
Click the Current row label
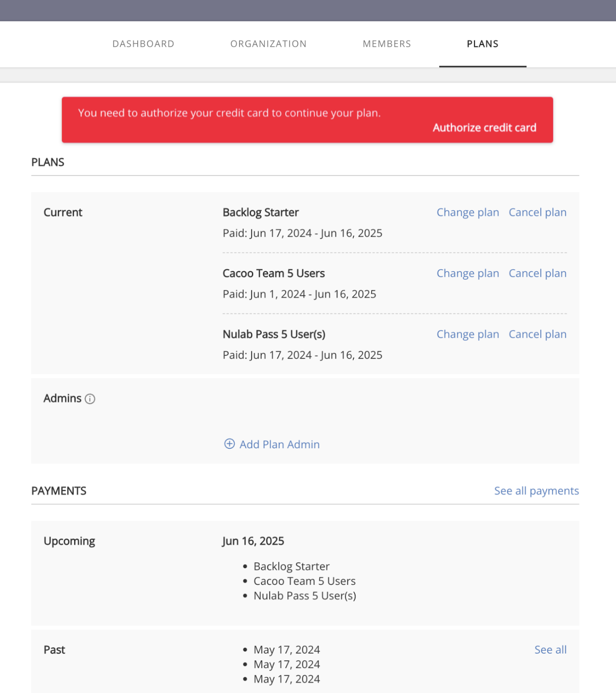[x=63, y=212]
